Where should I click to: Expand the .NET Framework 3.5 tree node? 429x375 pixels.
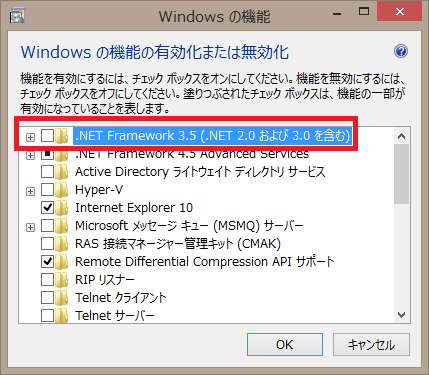(x=30, y=137)
